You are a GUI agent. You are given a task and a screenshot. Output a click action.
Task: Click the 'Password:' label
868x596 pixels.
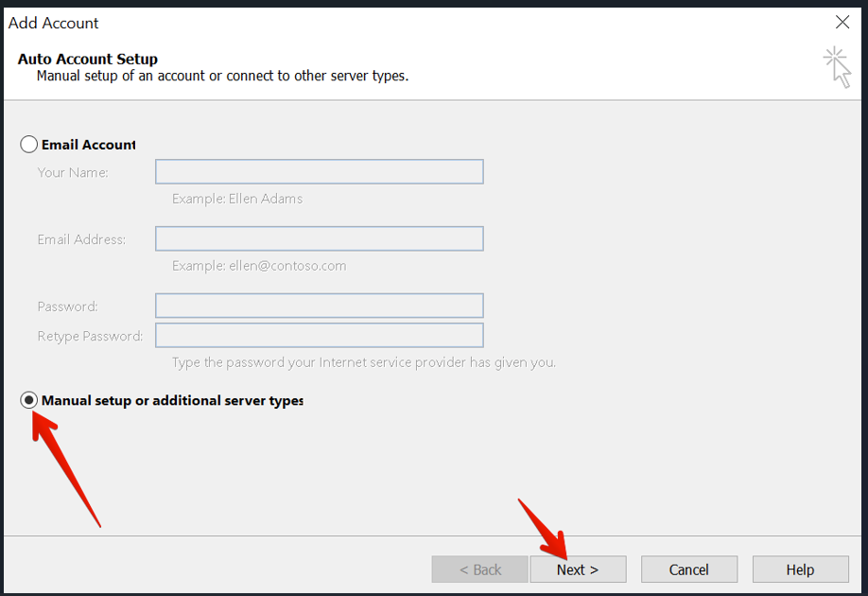67,307
